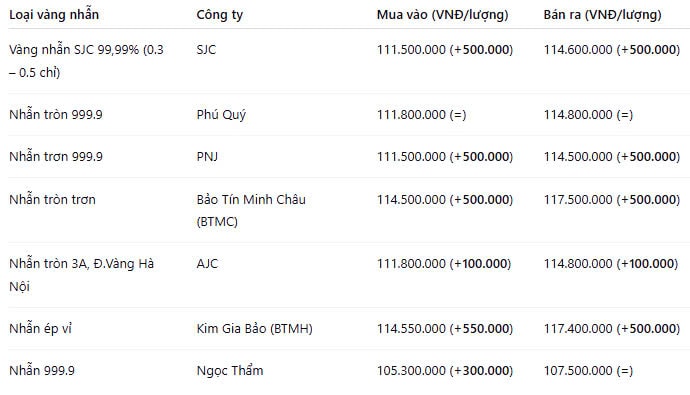
Task: Click the 'Bán ra (VNĐ/lượng)' header
Action: click(602, 15)
